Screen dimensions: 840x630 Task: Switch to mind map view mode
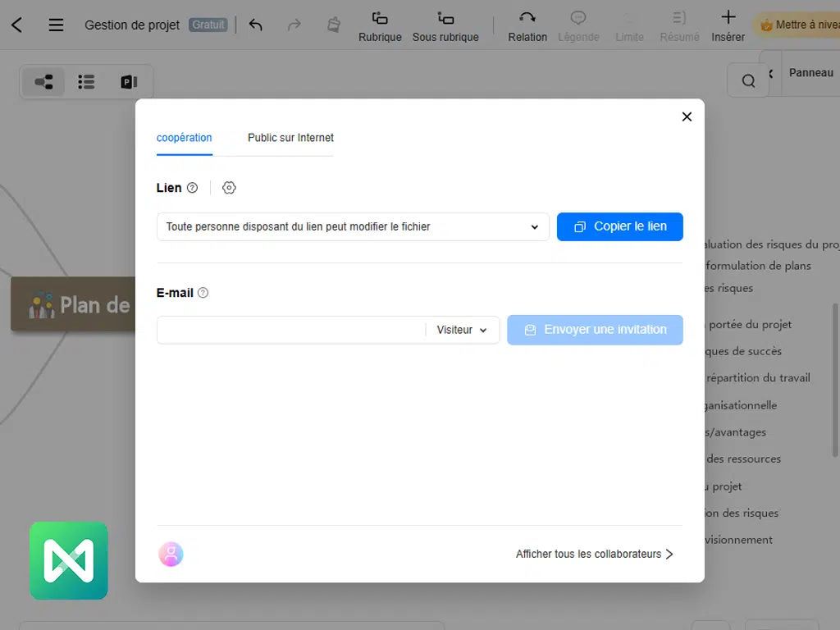pos(43,82)
